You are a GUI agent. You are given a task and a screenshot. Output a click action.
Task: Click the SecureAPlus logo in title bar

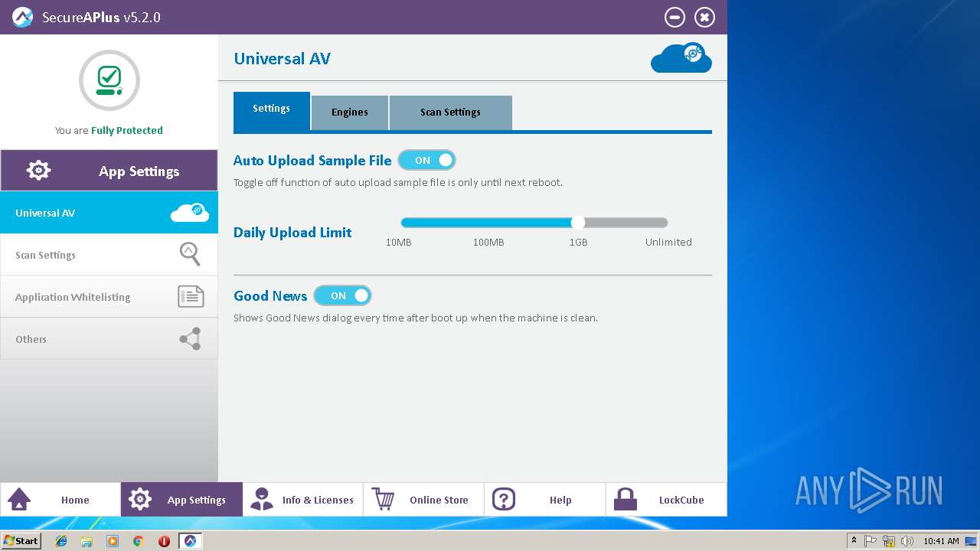click(22, 17)
